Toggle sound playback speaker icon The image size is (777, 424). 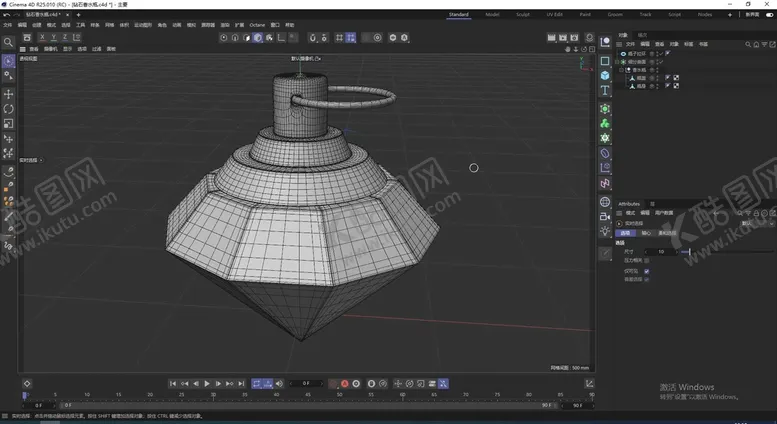point(279,383)
